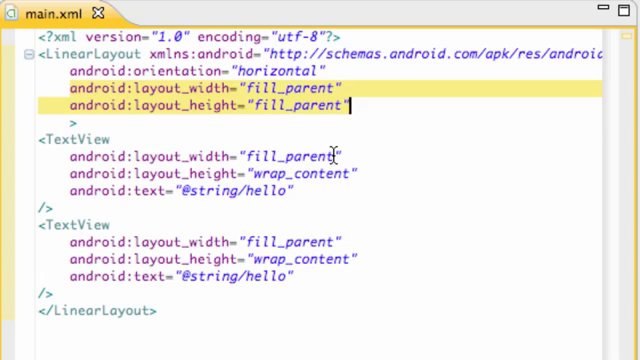
Task: Collapse the LinearLayout element fold
Action: [x=29, y=54]
